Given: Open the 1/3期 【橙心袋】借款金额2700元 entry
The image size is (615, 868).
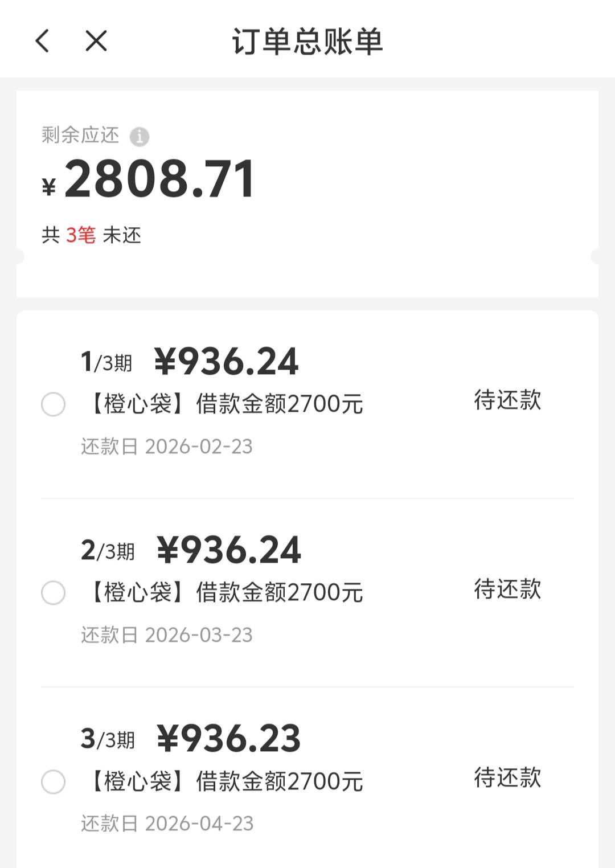Looking at the screenshot, I should pyautogui.click(x=226, y=404).
